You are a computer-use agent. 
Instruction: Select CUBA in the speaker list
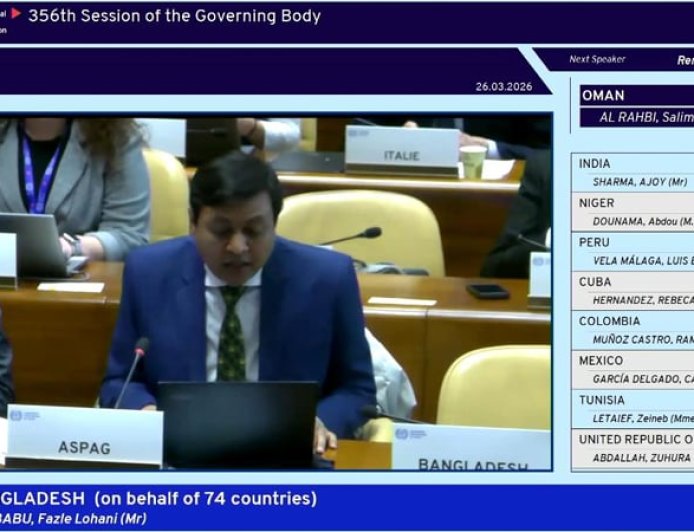coord(595,282)
